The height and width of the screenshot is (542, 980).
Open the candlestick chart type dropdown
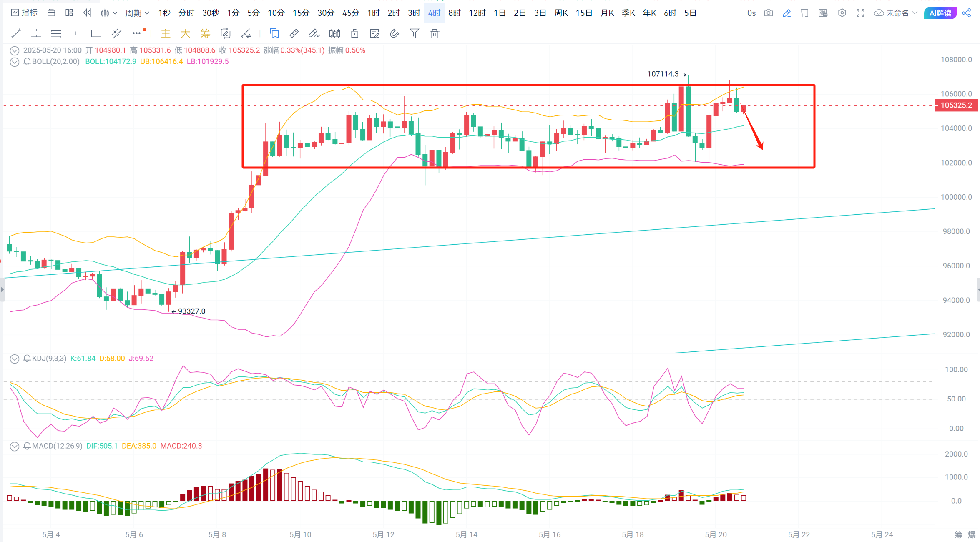click(109, 13)
